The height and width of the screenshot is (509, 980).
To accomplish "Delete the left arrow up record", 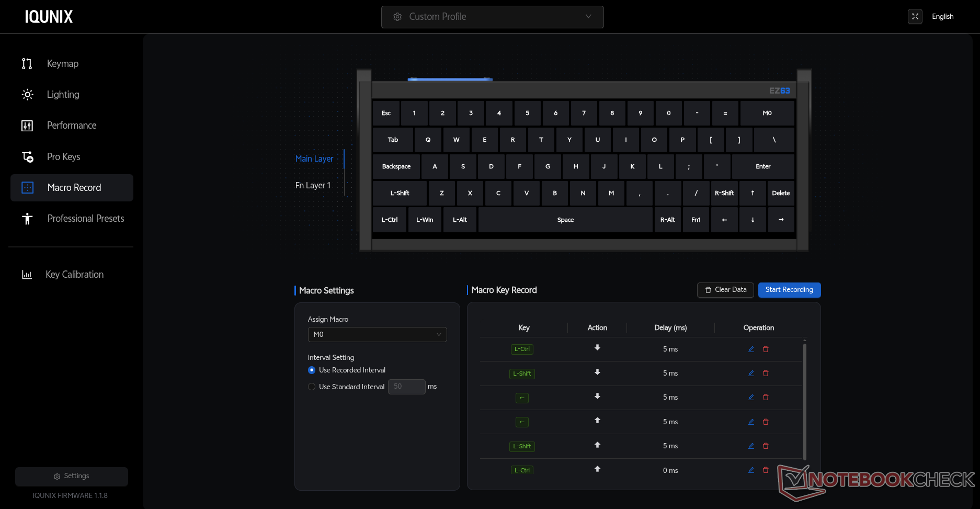I will tap(766, 422).
